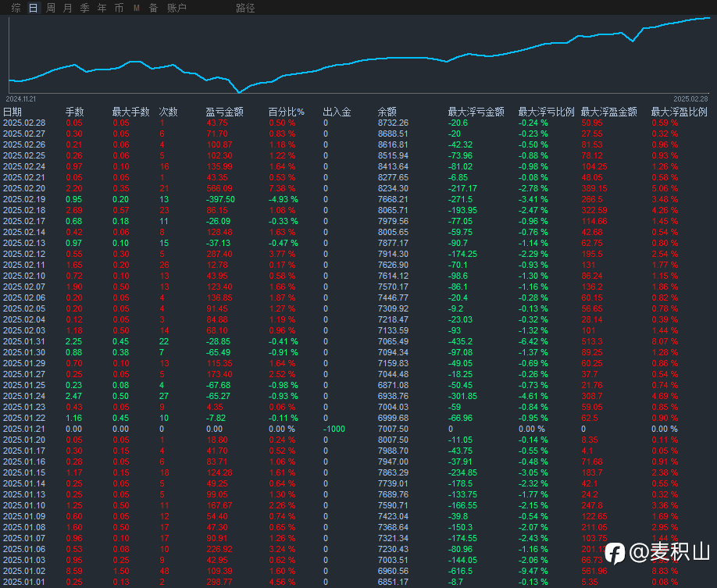The width and height of the screenshot is (717, 588).
Task: Select the 2025.01.21 row with -1000 withdrawal
Action: (x=24, y=429)
